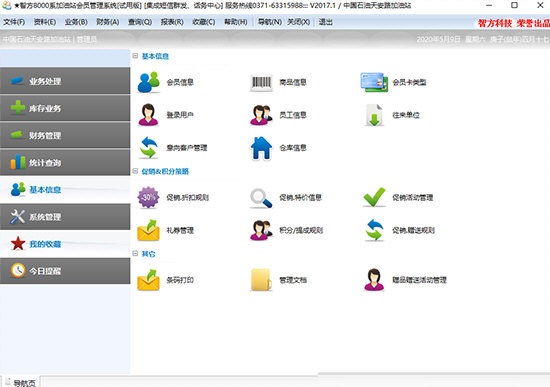Open 条码打印 barcode printing icon
The image size is (550, 387).
click(148, 280)
